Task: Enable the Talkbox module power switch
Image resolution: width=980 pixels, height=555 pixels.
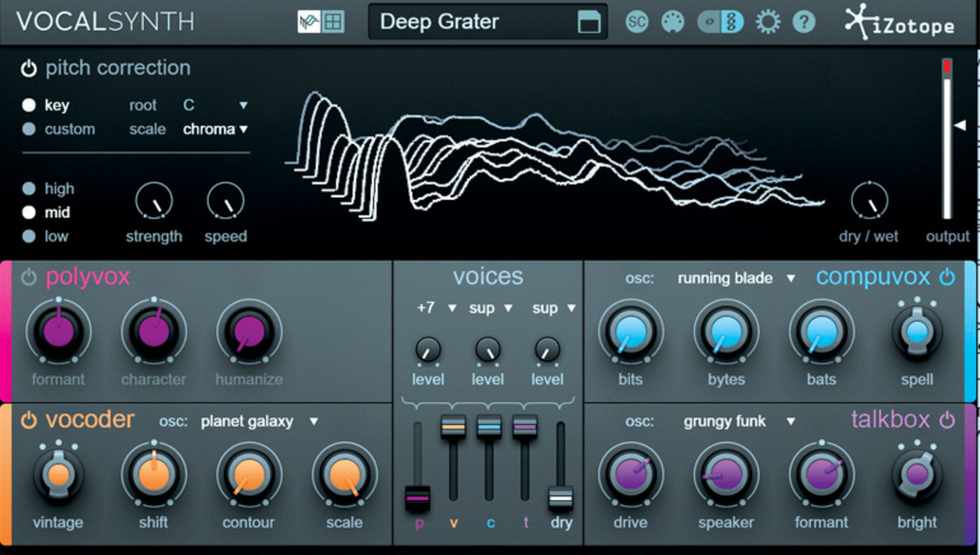Action: click(947, 420)
